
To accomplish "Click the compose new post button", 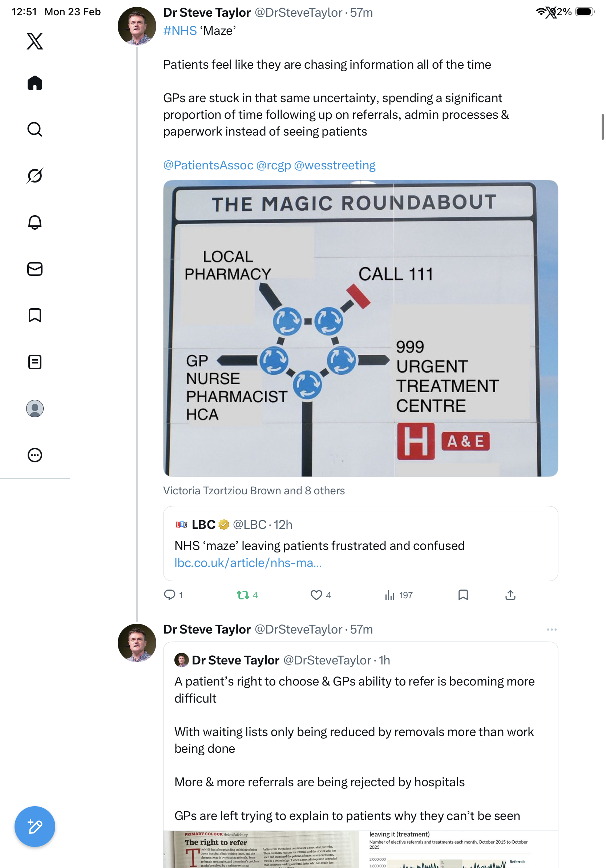I will pyautogui.click(x=35, y=827).
